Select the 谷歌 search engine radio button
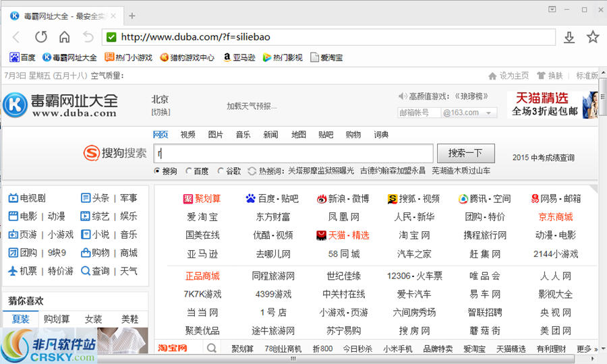This screenshot has width=607, height=364. point(221,171)
